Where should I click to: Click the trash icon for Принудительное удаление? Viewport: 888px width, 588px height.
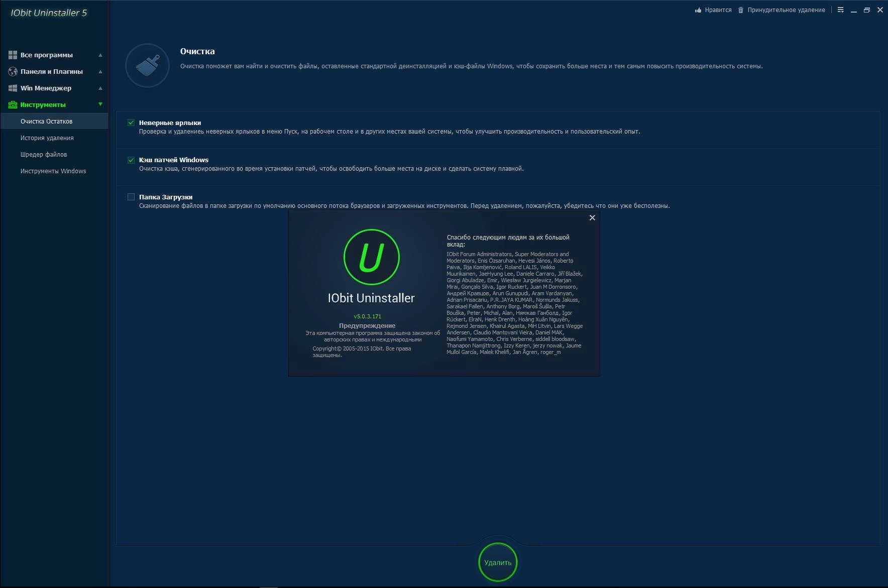pos(740,10)
